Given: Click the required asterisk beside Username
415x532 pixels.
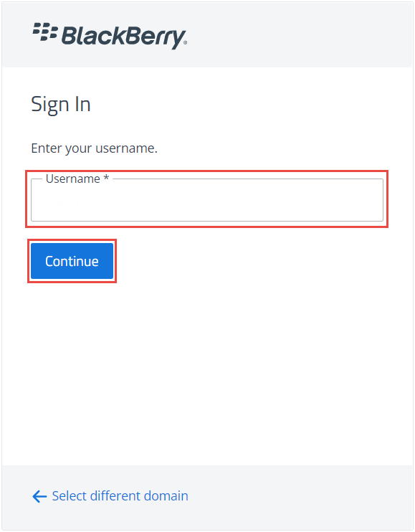Looking at the screenshot, I should coord(106,177).
